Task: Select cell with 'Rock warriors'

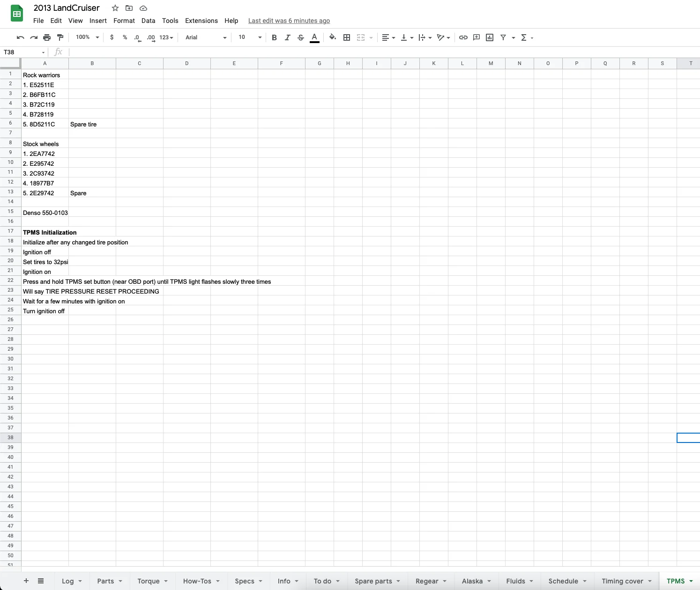Action: pos(45,74)
